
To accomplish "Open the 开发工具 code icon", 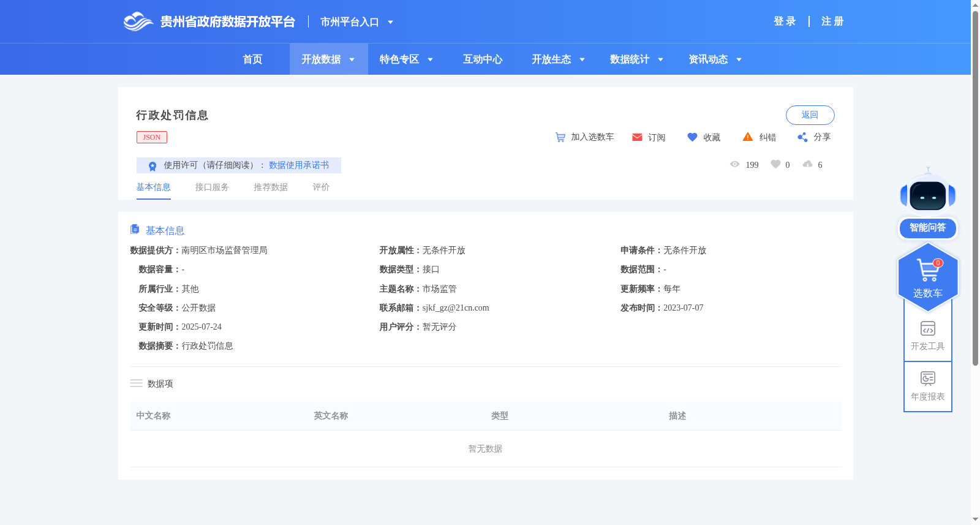I will click(x=928, y=328).
